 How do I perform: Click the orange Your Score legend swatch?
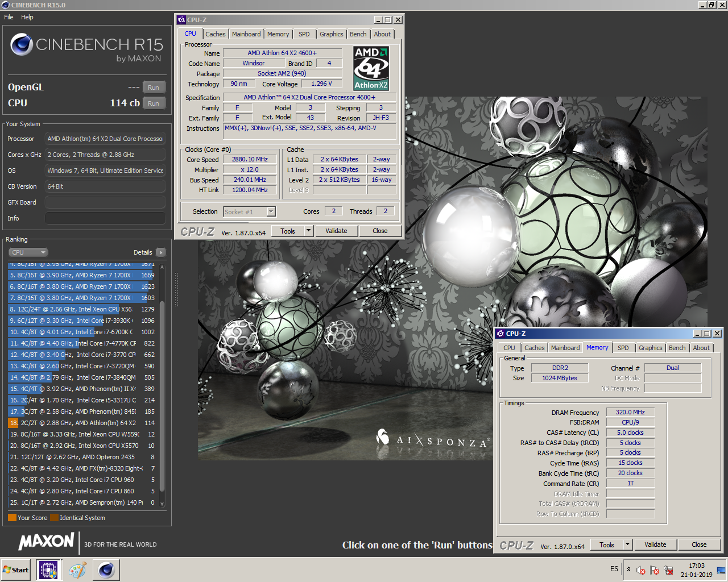pyautogui.click(x=12, y=518)
